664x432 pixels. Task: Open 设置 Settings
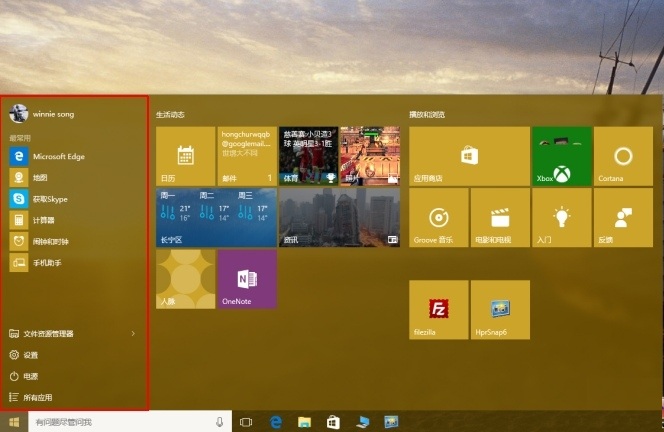coord(24,355)
